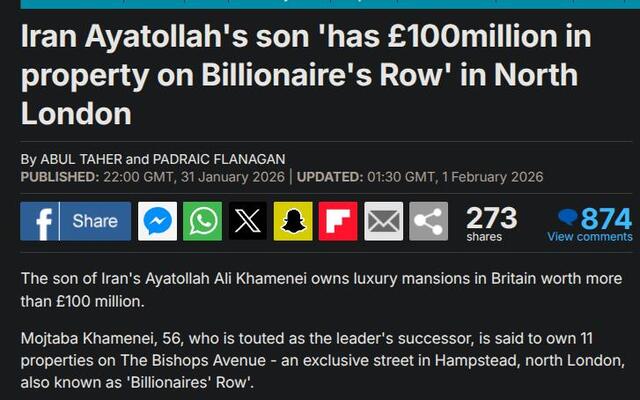Share on Snapchat icon

(x=293, y=221)
